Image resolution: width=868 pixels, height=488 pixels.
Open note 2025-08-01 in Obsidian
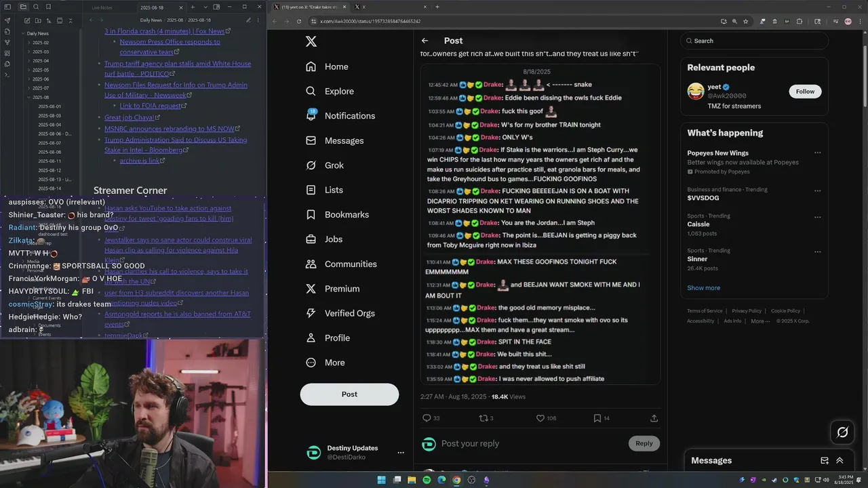click(x=50, y=106)
